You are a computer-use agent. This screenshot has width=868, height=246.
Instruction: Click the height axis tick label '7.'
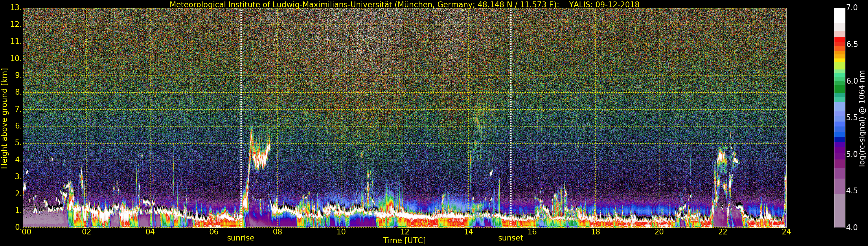[x=18, y=109]
